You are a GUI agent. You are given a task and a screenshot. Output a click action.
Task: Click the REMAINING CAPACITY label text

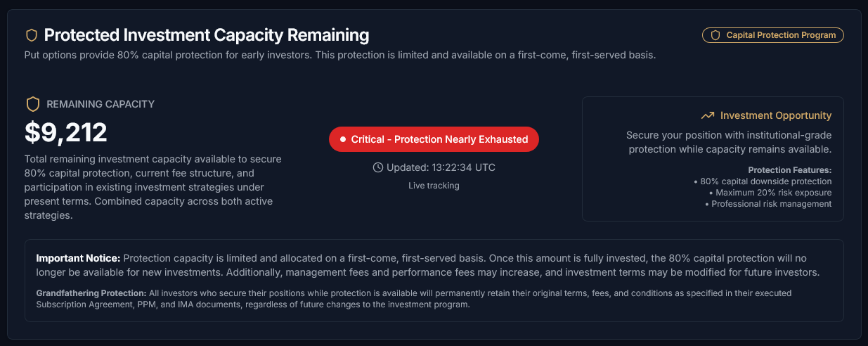[101, 104]
